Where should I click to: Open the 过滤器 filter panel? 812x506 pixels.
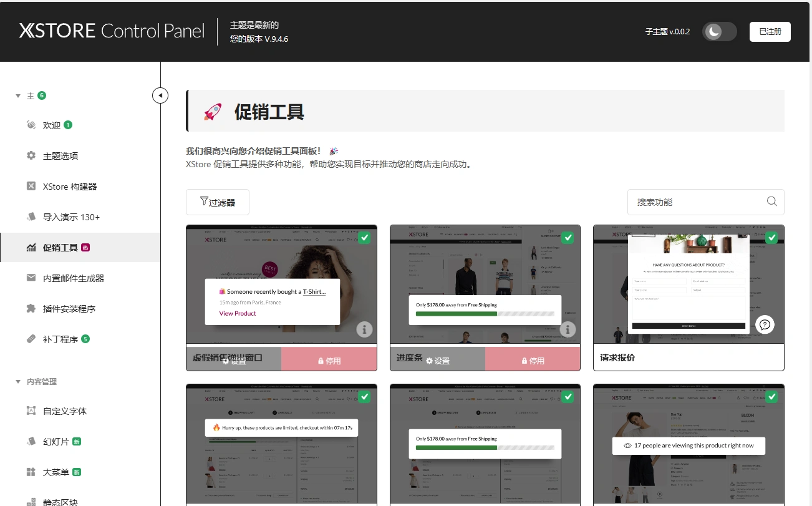coord(217,202)
